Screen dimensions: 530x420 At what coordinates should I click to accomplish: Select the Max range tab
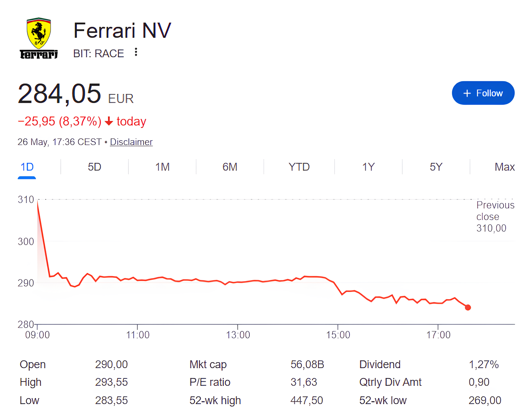505,167
